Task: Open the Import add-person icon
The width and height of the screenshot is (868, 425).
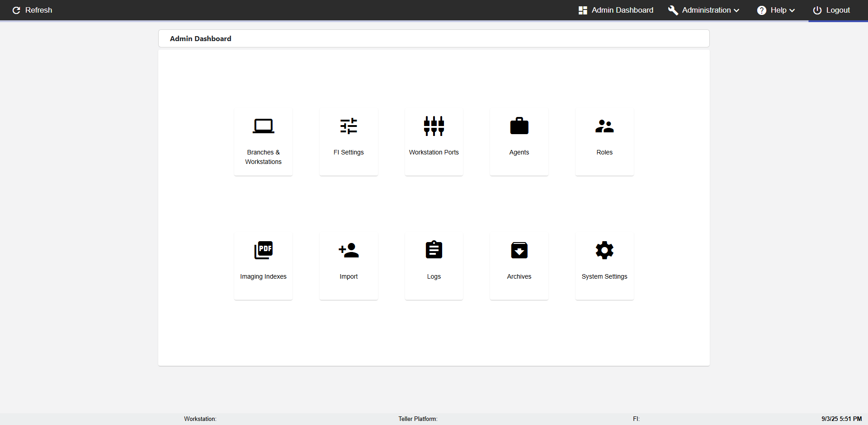Action: pos(349,250)
